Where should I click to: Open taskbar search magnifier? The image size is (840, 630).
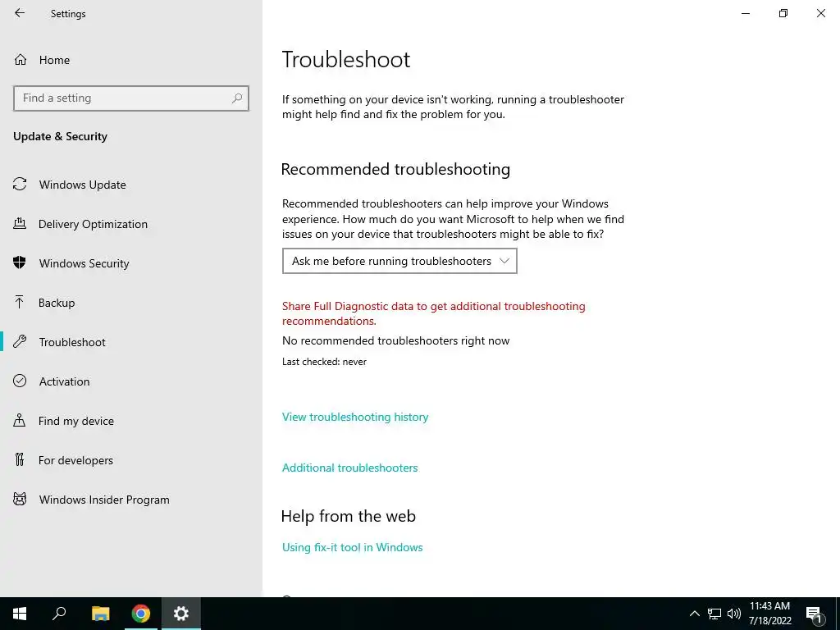[x=59, y=614]
